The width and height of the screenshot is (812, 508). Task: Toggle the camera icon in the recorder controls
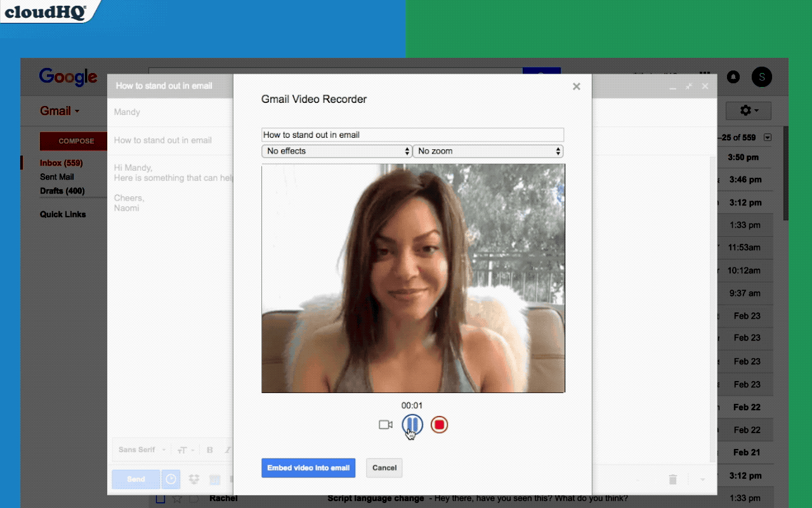click(x=385, y=424)
